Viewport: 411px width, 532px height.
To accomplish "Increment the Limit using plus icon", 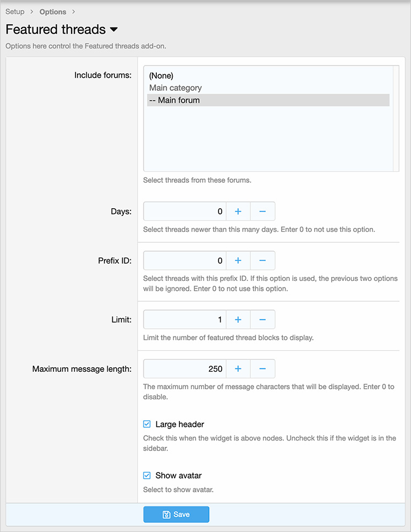I will [x=238, y=319].
